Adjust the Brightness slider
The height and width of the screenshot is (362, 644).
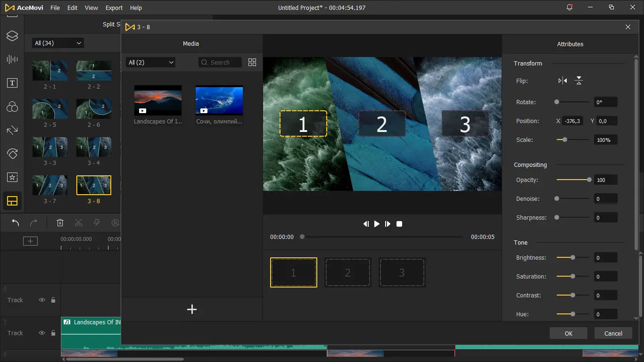[573, 257]
